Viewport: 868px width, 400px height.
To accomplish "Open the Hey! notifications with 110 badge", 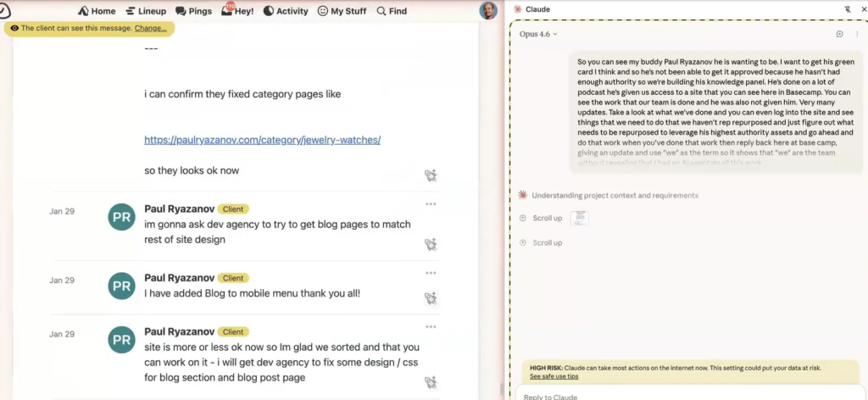I will coord(238,11).
